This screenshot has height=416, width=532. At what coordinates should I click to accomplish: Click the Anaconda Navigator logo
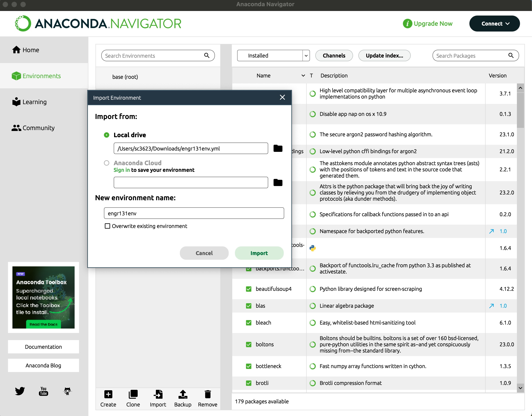pyautogui.click(x=98, y=24)
